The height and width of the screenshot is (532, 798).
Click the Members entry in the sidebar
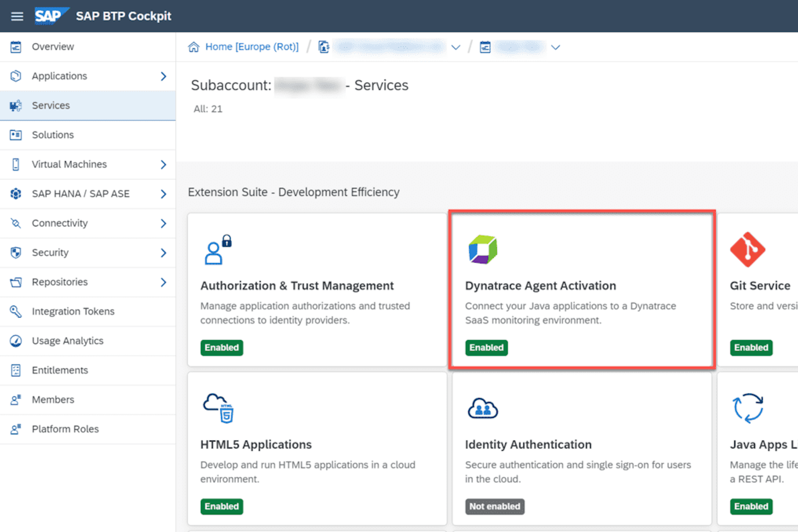(52, 399)
